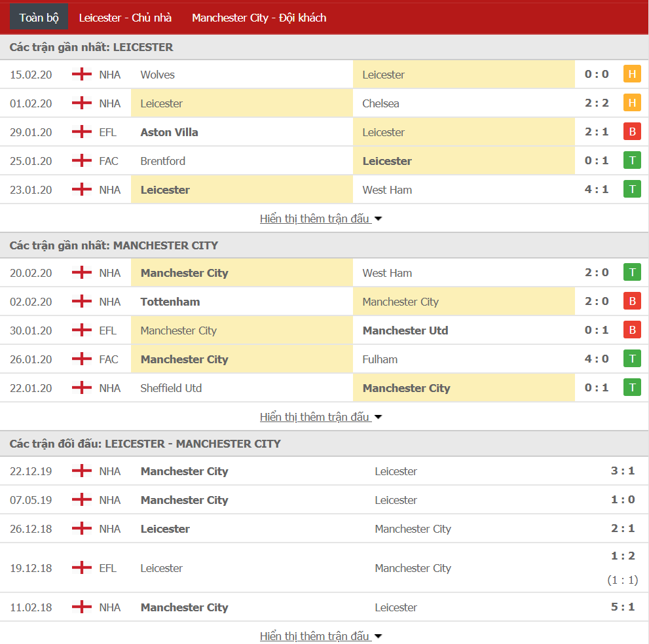Click FAC label on 25.01.20 row
Screen dimensions: 649x644
point(109,161)
